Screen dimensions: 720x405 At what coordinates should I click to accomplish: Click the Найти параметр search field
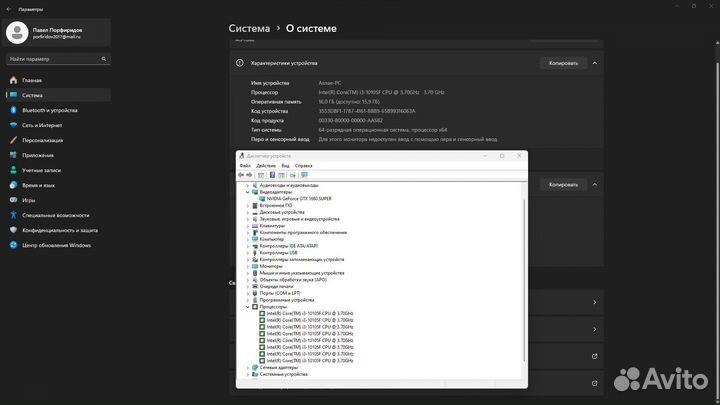pos(60,59)
